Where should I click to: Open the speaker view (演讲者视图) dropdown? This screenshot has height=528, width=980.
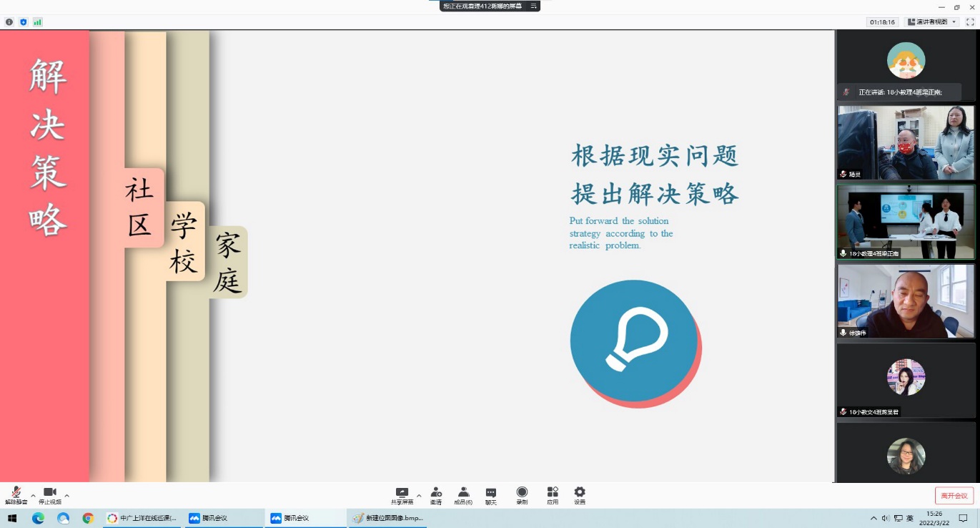click(x=932, y=22)
